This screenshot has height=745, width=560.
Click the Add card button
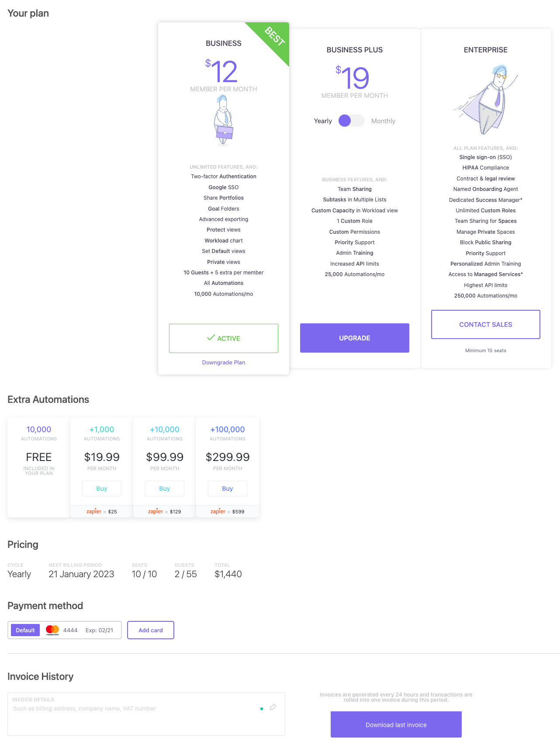[x=151, y=630]
